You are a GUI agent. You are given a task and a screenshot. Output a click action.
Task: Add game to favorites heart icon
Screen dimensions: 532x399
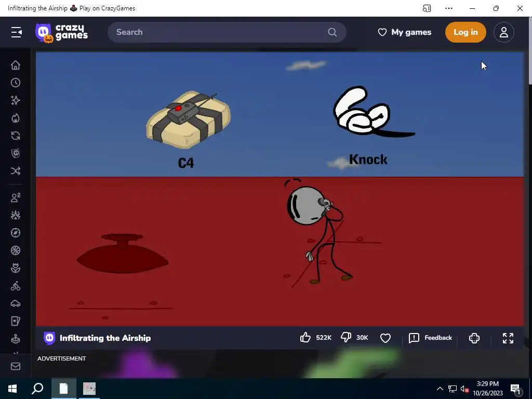coord(385,338)
